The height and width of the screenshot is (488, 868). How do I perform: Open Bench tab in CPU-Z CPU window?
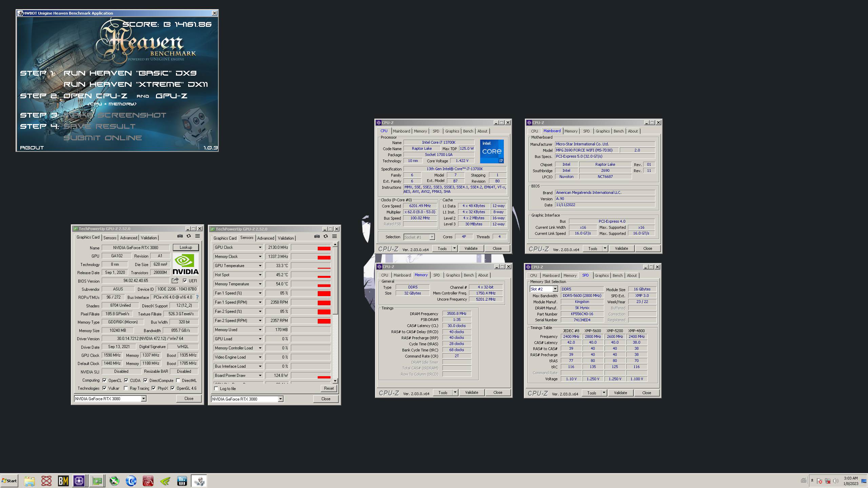pyautogui.click(x=468, y=131)
